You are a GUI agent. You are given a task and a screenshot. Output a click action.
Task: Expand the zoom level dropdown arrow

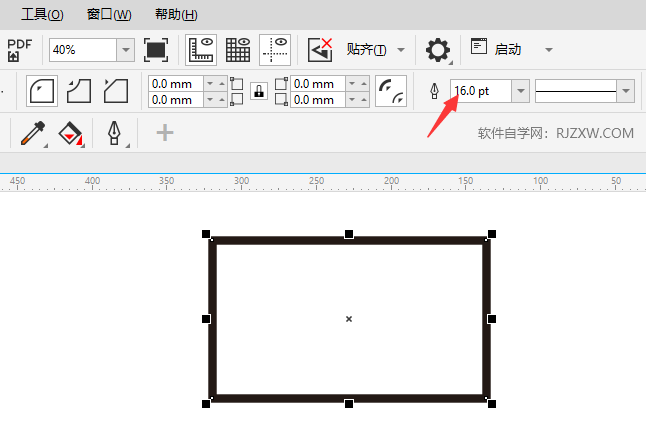[x=126, y=50]
